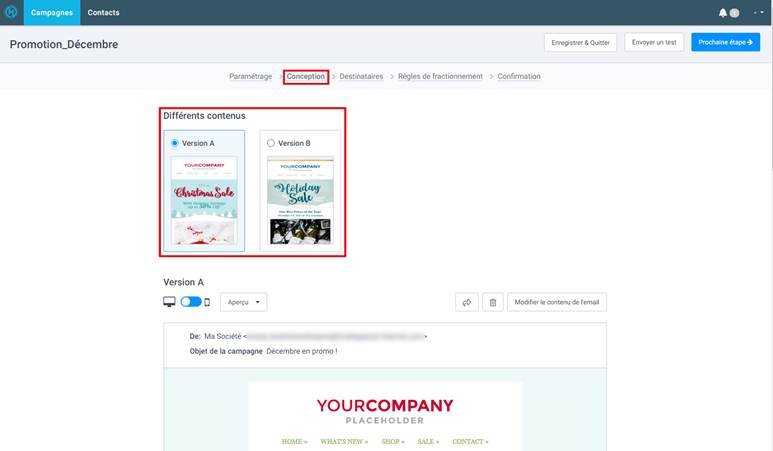773x451 pixels.
Task: Click the Prochaine étape button
Action: tap(725, 43)
